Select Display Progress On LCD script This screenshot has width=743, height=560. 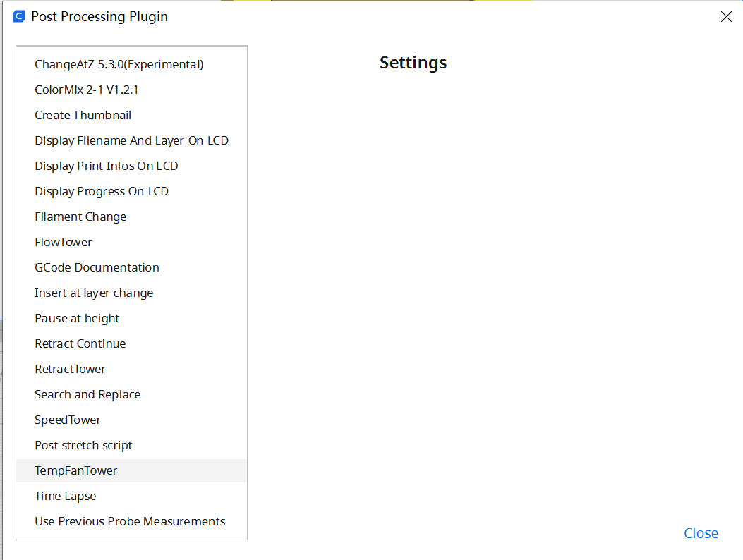pyautogui.click(x=132, y=191)
